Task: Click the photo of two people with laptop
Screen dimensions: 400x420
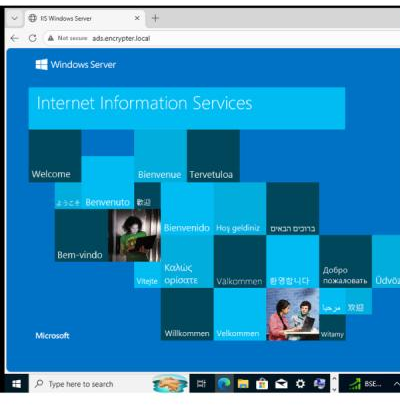Action: [293, 314]
